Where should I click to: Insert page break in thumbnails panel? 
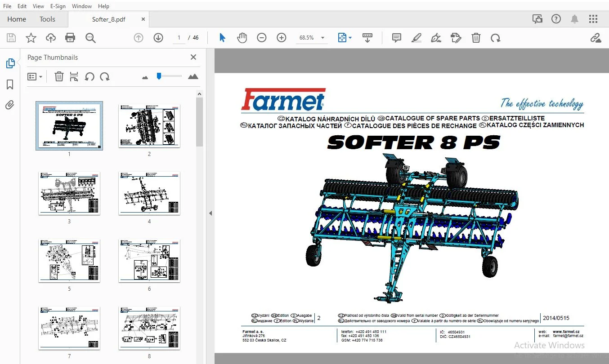tap(74, 77)
